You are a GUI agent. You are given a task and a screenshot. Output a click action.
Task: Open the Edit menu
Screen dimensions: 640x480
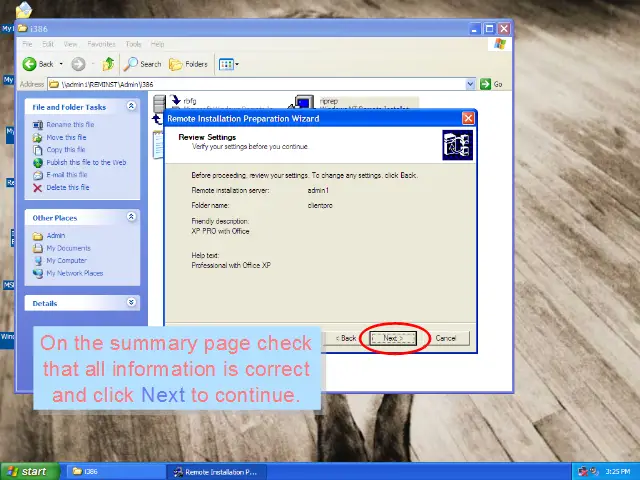(x=48, y=44)
